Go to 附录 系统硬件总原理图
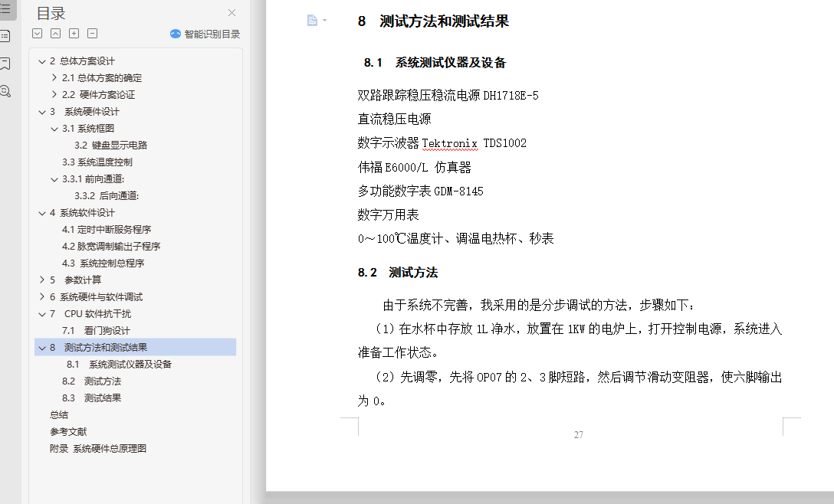This screenshot has height=504, width=834. tap(98, 449)
